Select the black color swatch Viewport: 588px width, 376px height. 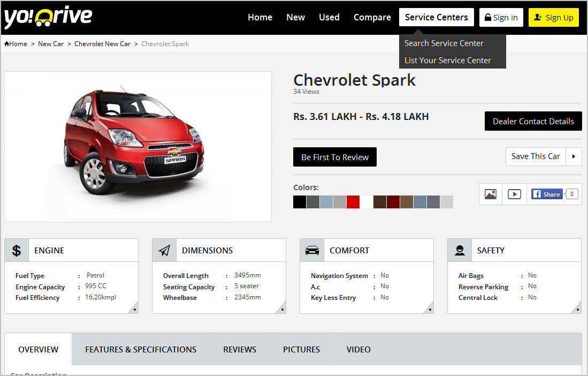(x=300, y=202)
